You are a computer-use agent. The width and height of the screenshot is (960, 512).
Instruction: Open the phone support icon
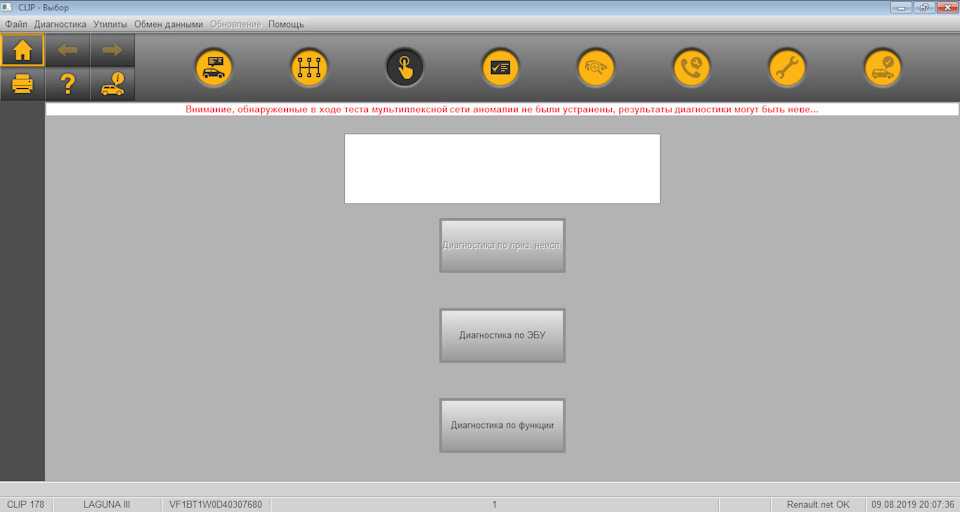pyautogui.click(x=691, y=68)
